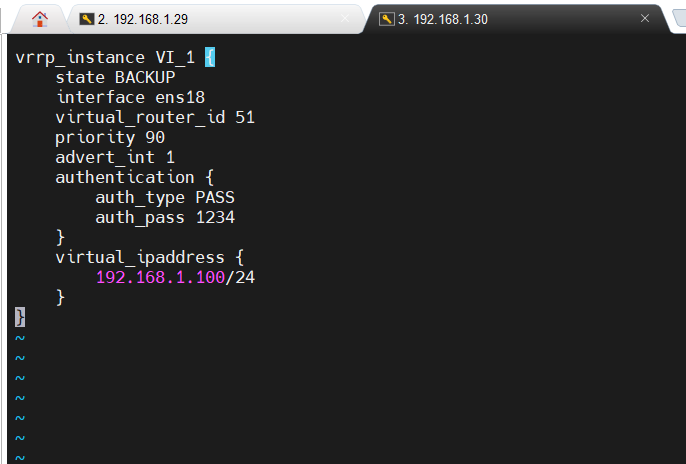686x464 pixels.
Task: Close the 192.168.1.30 session tab
Action: point(645,19)
